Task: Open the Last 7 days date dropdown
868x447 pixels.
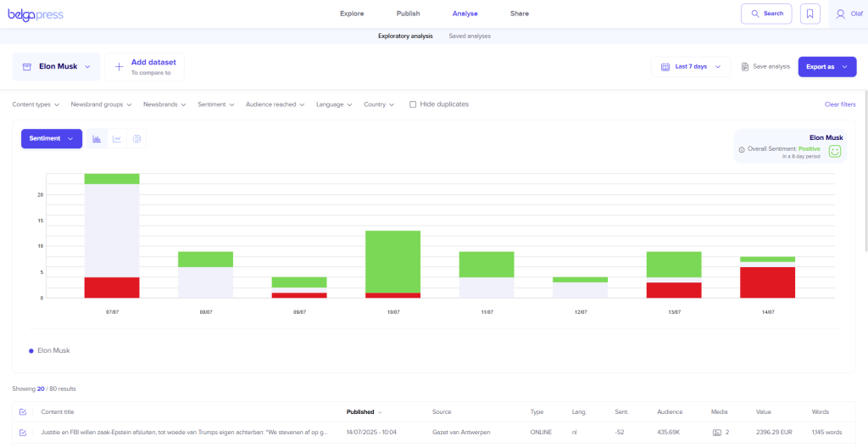Action: [x=691, y=67]
